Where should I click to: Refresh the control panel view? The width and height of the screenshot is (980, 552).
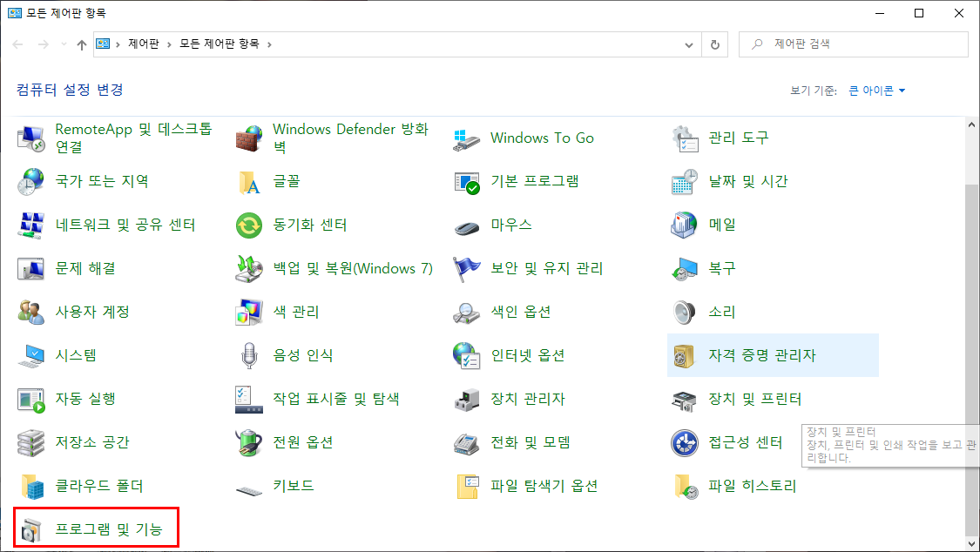click(715, 44)
